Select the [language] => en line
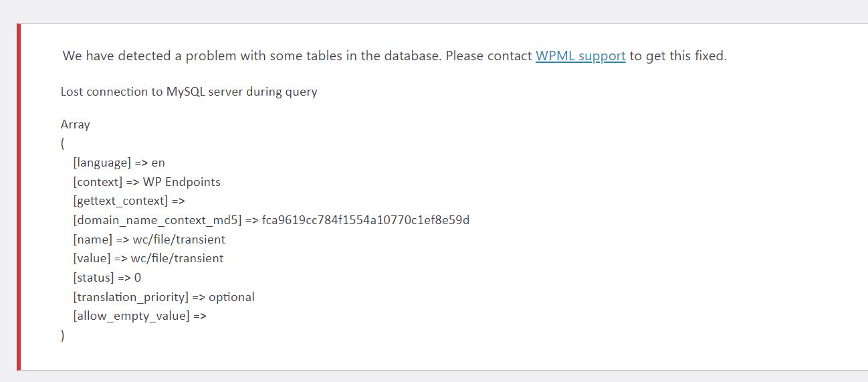The image size is (868, 382). click(x=119, y=163)
